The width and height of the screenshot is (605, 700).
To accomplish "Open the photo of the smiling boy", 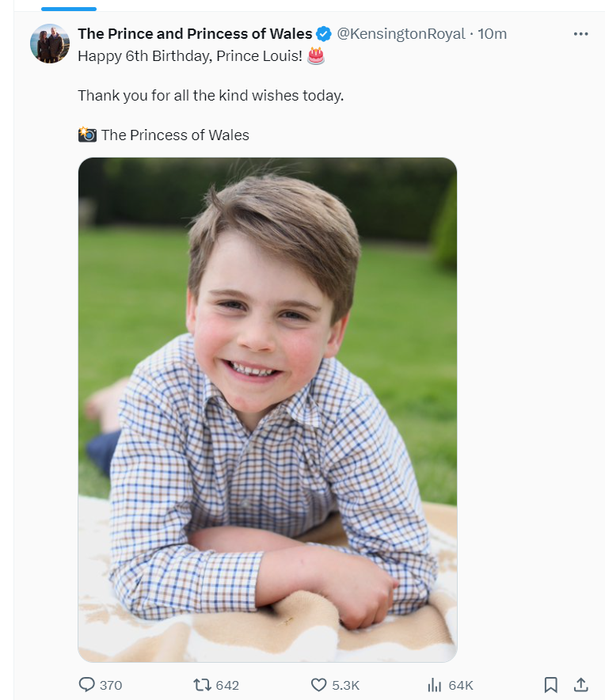I will [x=268, y=409].
